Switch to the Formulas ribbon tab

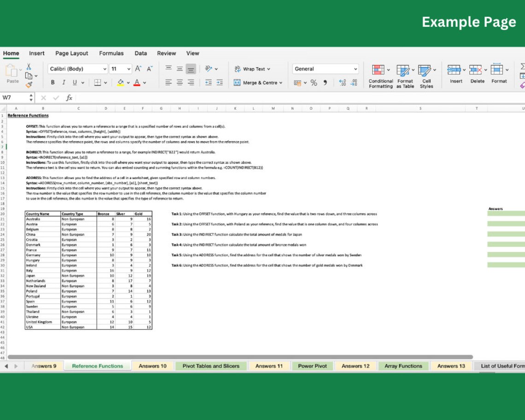[x=111, y=53]
